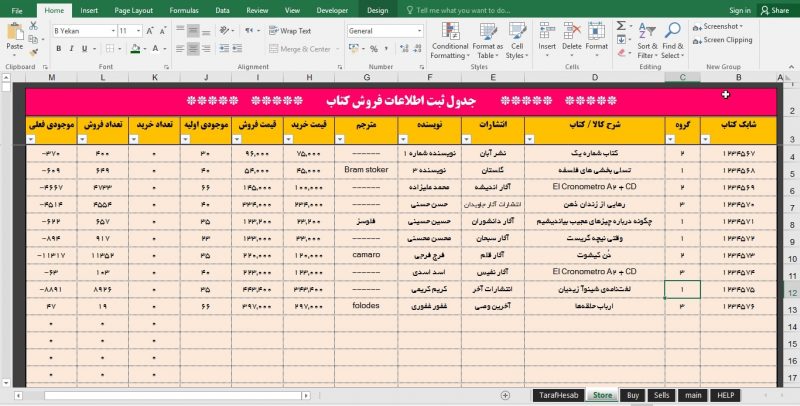Switch to the Data tab
This screenshot has height=406, width=800.
click(x=222, y=10)
